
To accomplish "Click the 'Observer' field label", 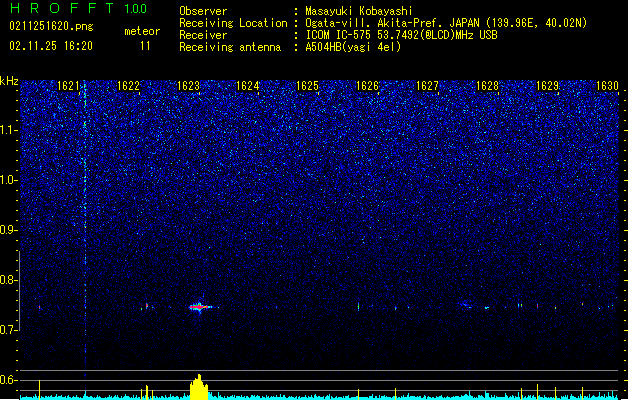I will pos(203,11).
